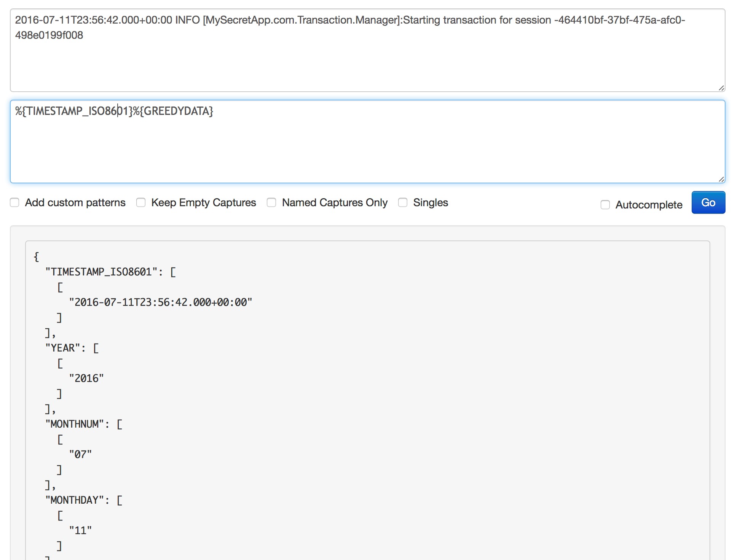Enable the Add custom patterns checkbox
The width and height of the screenshot is (740, 560).
point(14,203)
